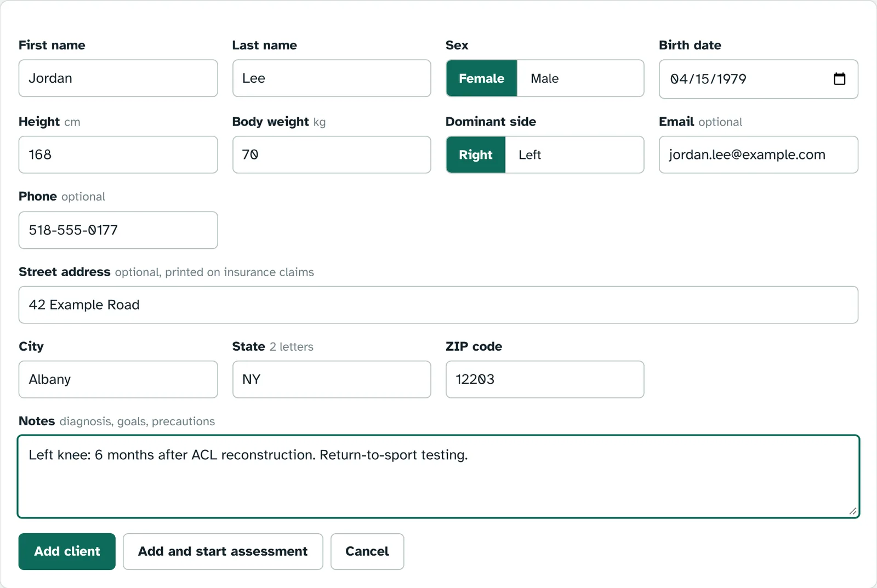Image resolution: width=877 pixels, height=588 pixels.
Task: Edit the ZIP code field
Action: tap(545, 379)
